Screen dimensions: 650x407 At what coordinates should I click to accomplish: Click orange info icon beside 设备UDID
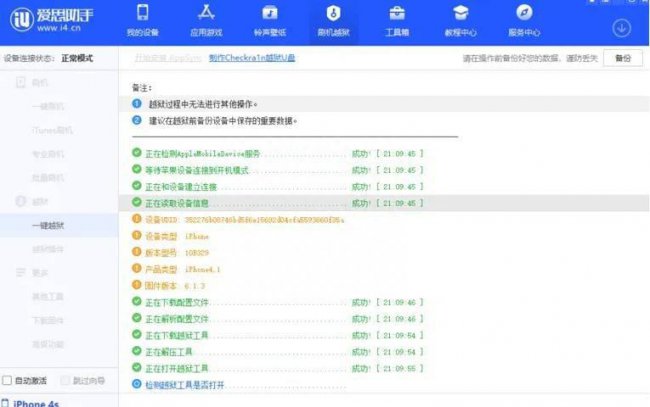pos(137,219)
